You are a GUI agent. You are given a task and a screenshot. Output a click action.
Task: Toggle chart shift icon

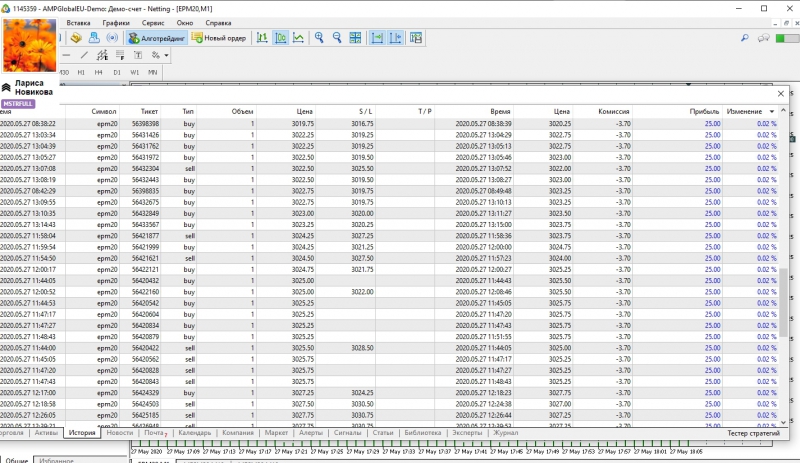(396, 38)
